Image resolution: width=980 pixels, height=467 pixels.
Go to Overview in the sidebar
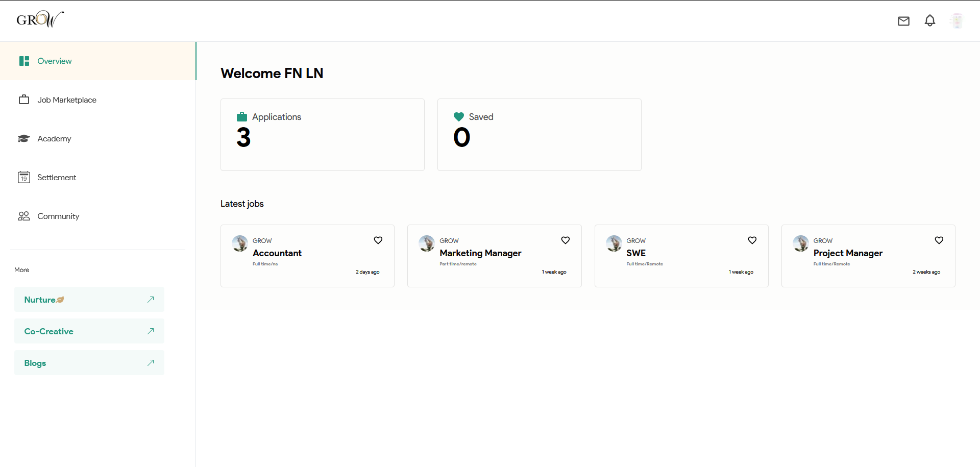pyautogui.click(x=98, y=61)
